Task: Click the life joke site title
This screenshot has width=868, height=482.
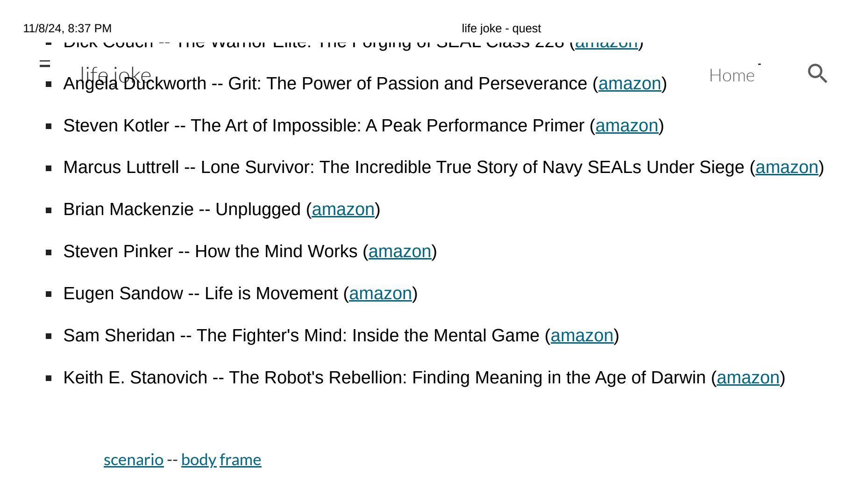Action: click(x=116, y=74)
